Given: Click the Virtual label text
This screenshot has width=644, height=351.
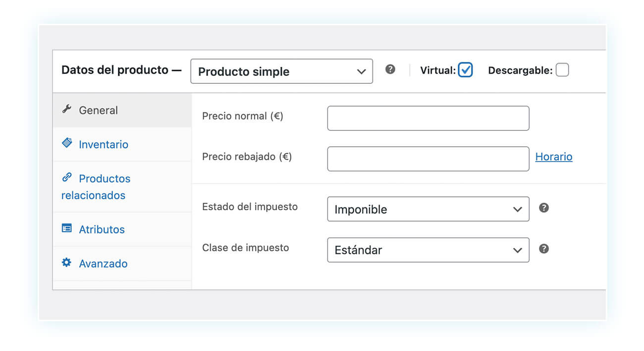Looking at the screenshot, I should pos(438,70).
